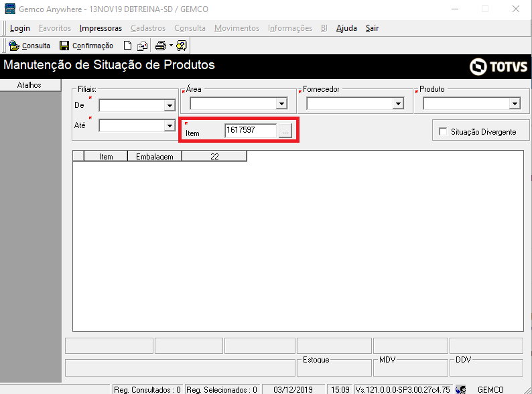
Task: Click the blank new document icon
Action: point(127,46)
